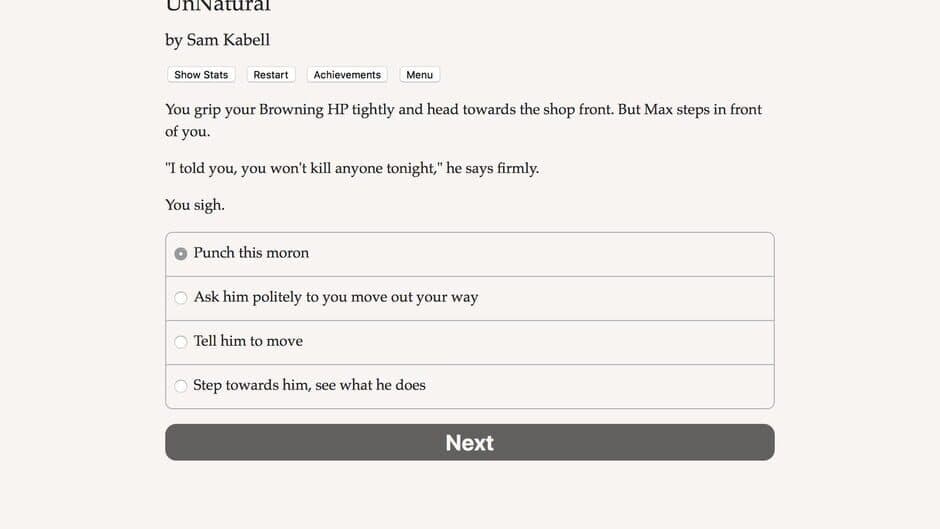Click the 'You sigh.' line

click(195, 205)
